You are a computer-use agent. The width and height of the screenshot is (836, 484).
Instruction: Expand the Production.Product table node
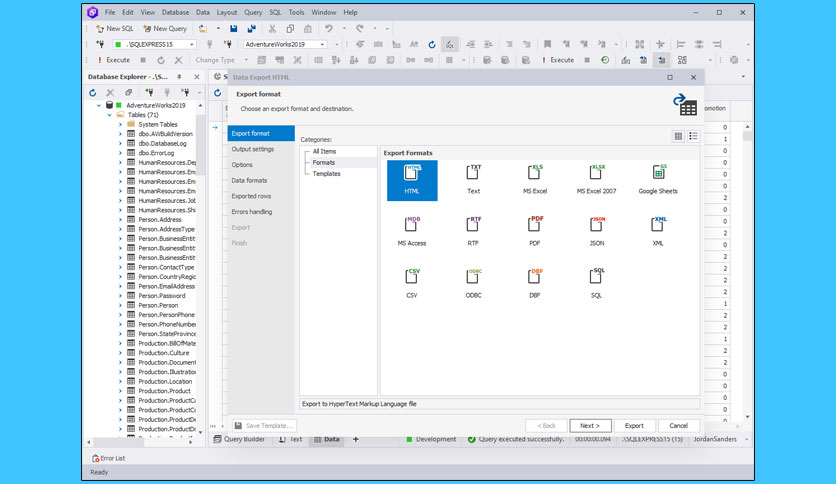tap(120, 391)
